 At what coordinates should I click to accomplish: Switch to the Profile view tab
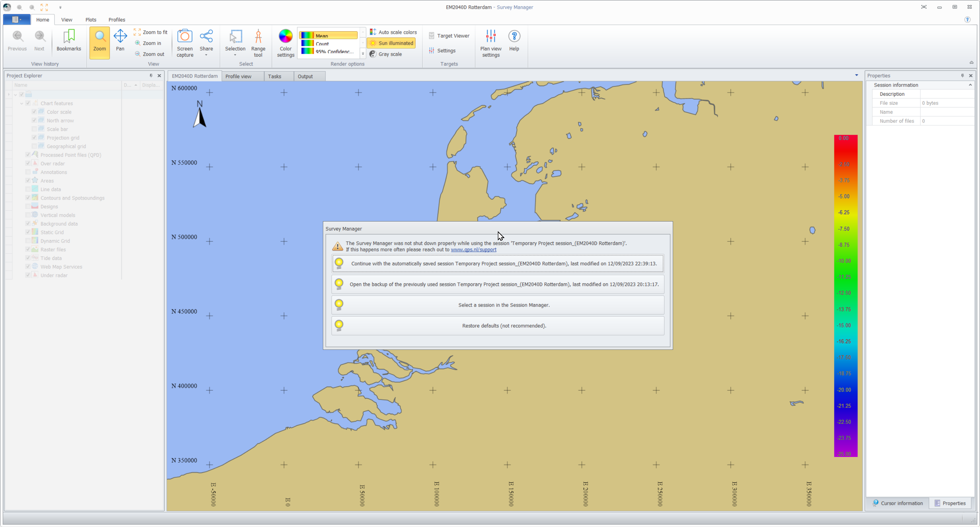[x=238, y=77]
